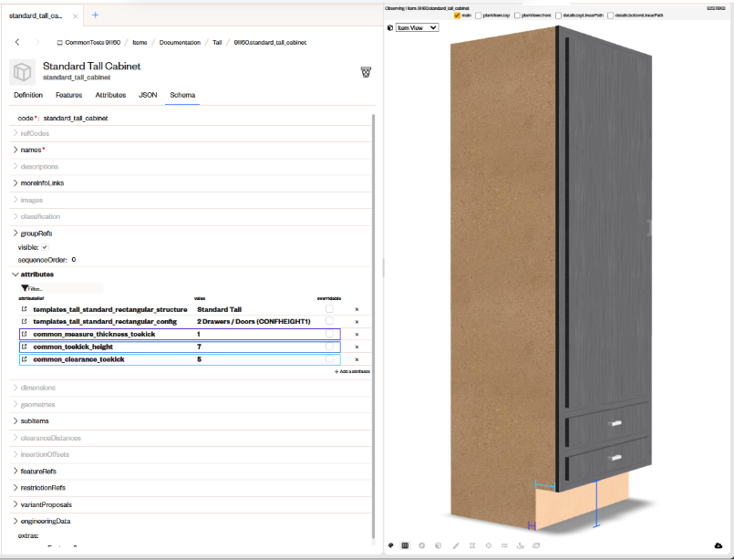The image size is (734, 560).
Task: Toggle overridable for common_toekick_height
Action: pyautogui.click(x=329, y=346)
